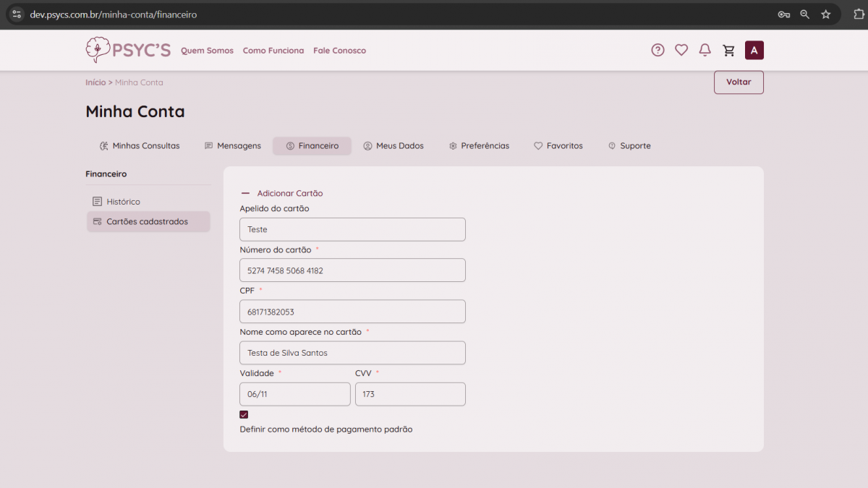The image size is (868, 488).
Task: Bookmark page with browser star icon
Action: (825, 14)
